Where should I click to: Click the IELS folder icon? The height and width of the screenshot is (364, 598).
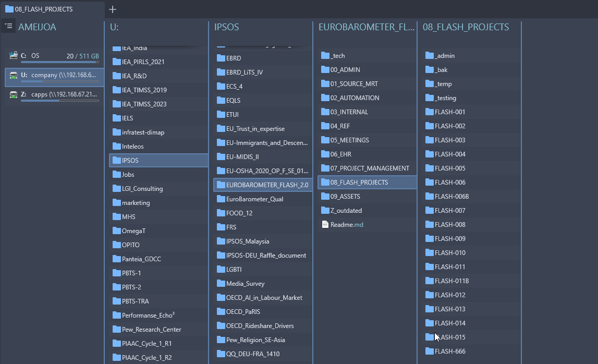[117, 118]
